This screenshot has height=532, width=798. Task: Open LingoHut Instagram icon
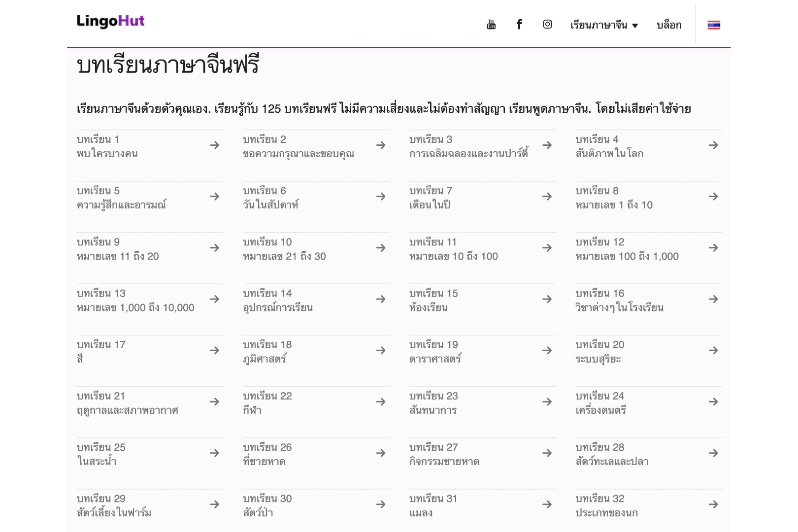pyautogui.click(x=547, y=24)
